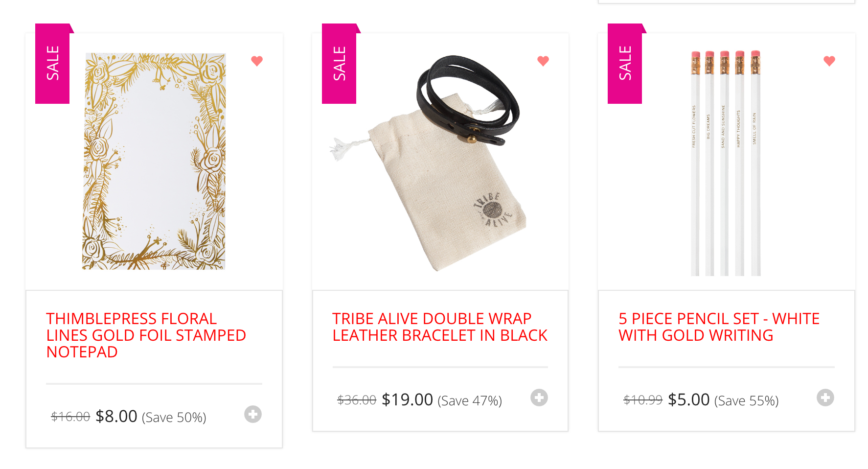The width and height of the screenshot is (868, 469).
Task: Click SALE ribbon on floral notepad
Action: pos(53,64)
